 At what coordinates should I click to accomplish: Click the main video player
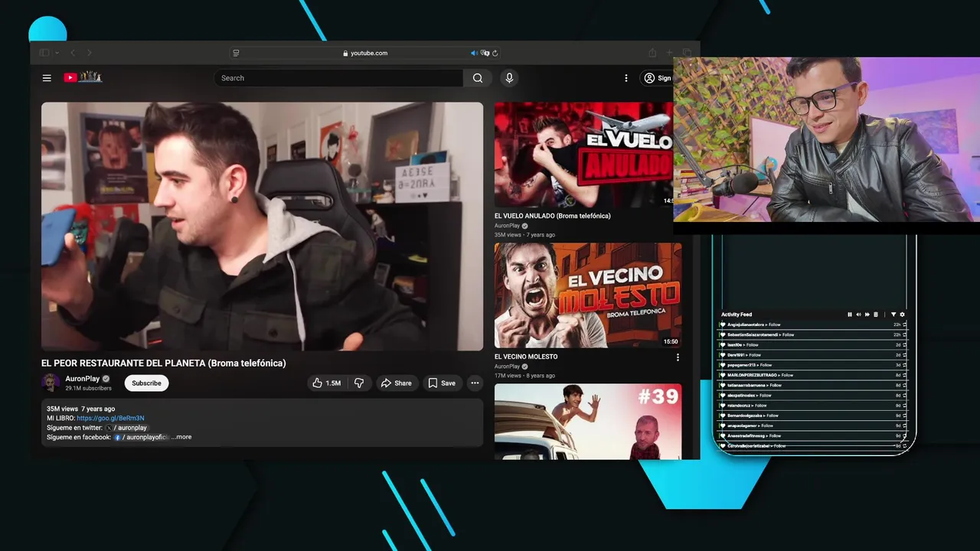coord(262,227)
